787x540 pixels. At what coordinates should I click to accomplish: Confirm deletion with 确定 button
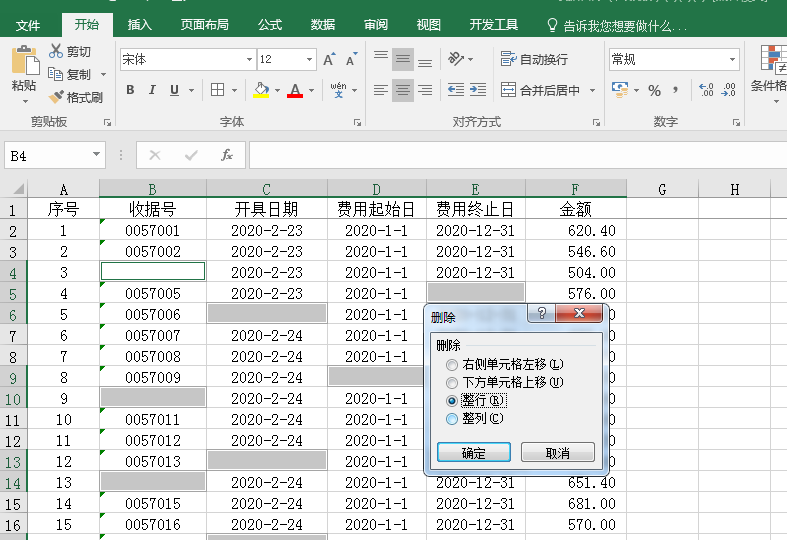pos(474,452)
